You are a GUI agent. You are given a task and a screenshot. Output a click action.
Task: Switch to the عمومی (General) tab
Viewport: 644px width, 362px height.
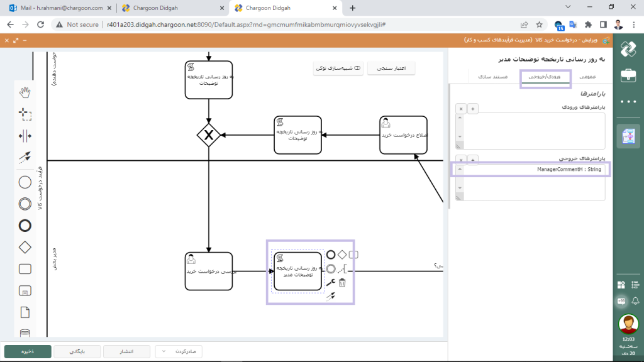pos(587,76)
